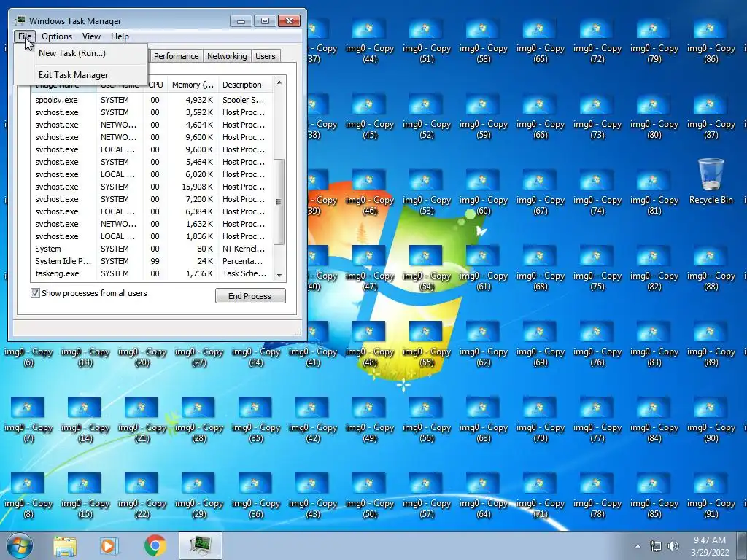747x560 pixels.
Task: Select img0 - Copy (58) desktop icon
Action: point(484,42)
